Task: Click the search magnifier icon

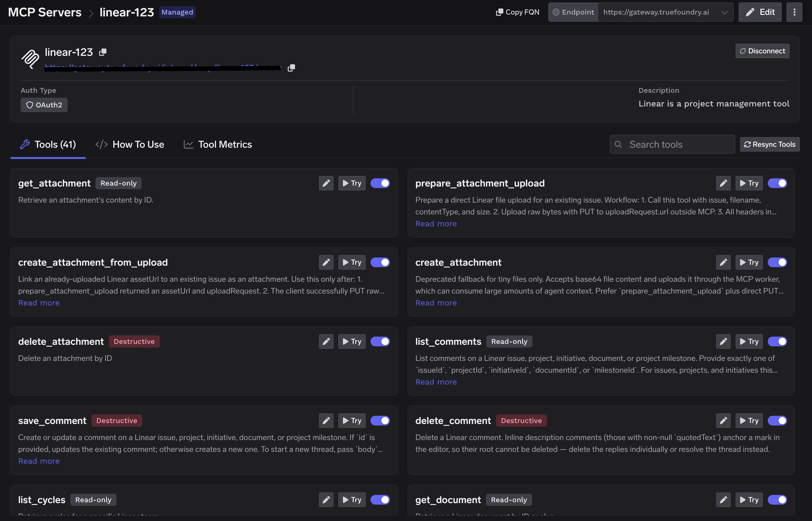Action: pos(618,144)
